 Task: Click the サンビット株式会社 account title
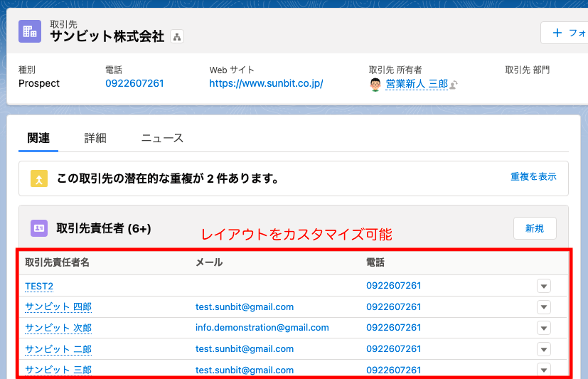(107, 36)
